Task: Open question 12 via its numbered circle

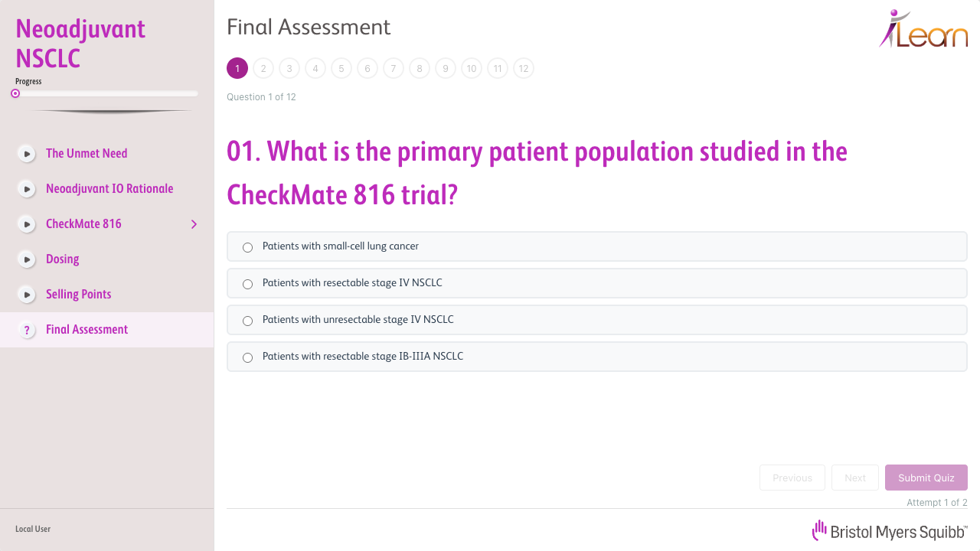Action: [524, 68]
